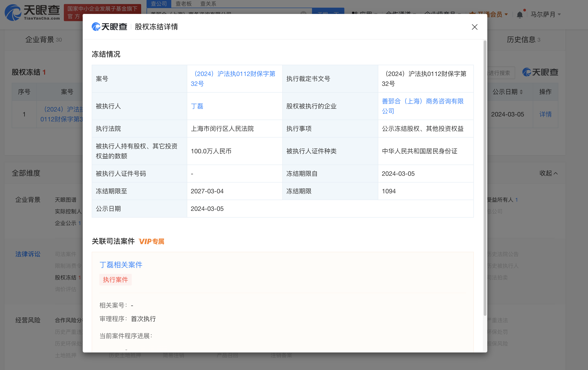Viewport: 588px width, 370px height.
Task: Click value 100.0万人民币
Action: (x=211, y=151)
